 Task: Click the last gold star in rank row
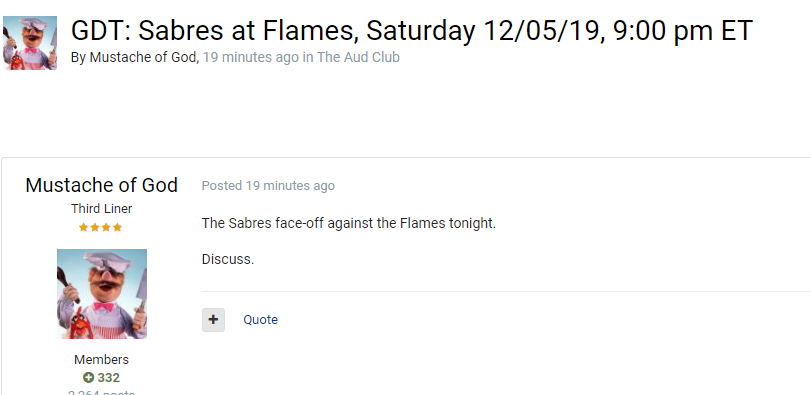(x=117, y=227)
